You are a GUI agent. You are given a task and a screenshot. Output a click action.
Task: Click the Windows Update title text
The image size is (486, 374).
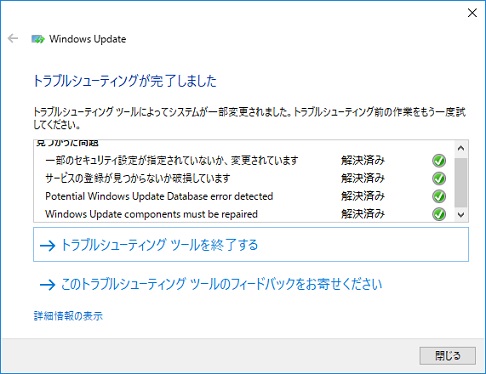pos(88,39)
